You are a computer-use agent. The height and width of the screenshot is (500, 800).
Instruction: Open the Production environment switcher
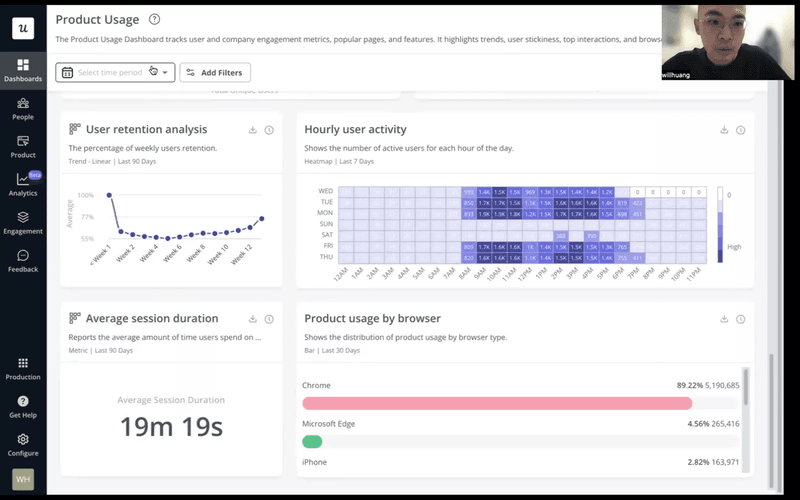pyautogui.click(x=22, y=368)
